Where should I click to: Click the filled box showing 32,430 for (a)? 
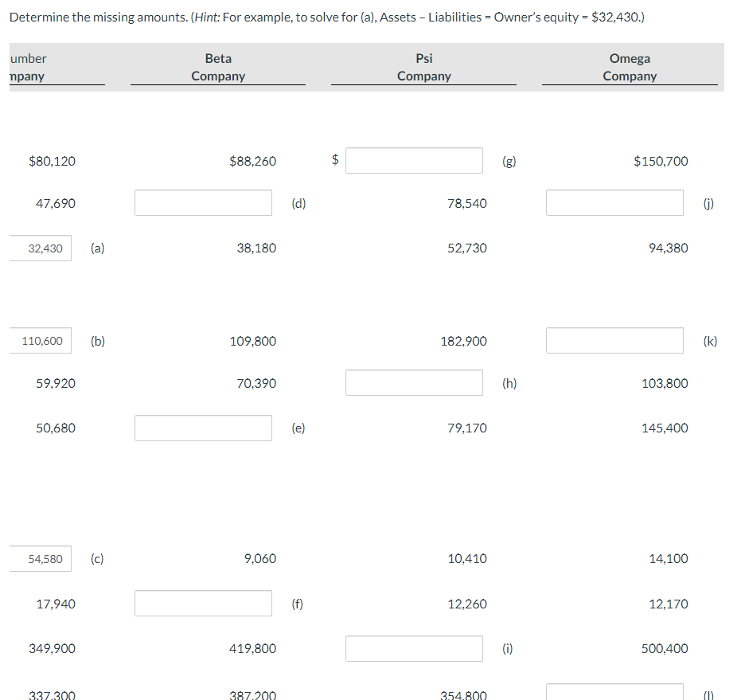click(x=40, y=248)
